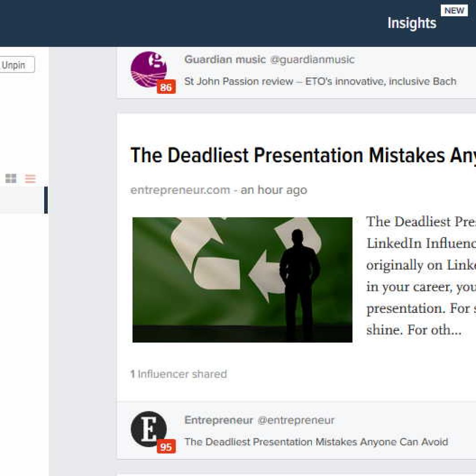Open the Deadliest Presentation Mistakes headline
Screen dimensions: 476x476
pos(303,155)
